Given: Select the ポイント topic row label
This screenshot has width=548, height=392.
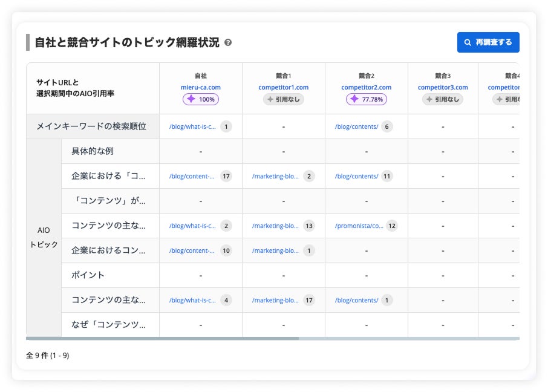Looking at the screenshot, I should (88, 275).
